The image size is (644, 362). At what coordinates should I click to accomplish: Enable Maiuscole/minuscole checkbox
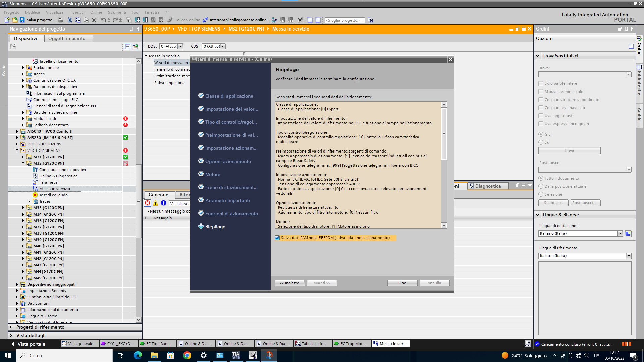541,92
